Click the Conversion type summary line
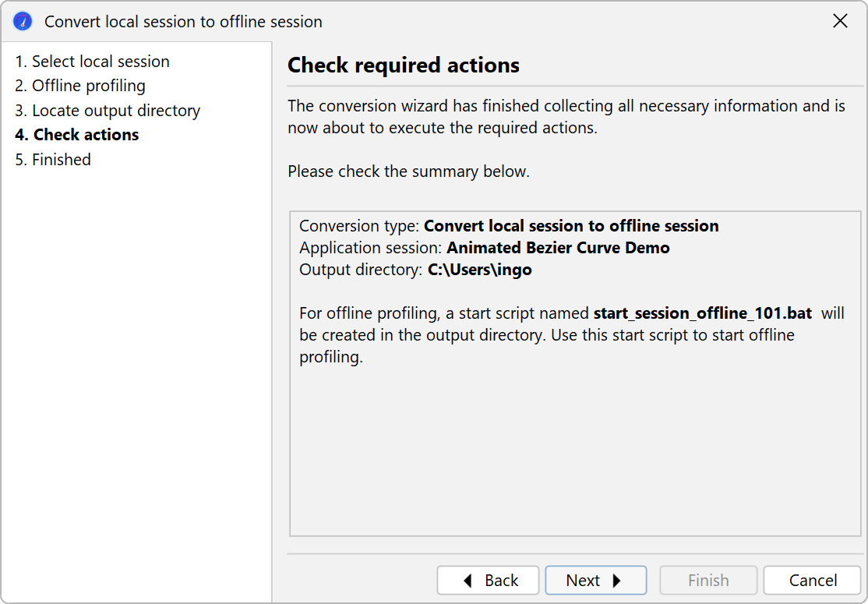The image size is (868, 604). [509, 226]
